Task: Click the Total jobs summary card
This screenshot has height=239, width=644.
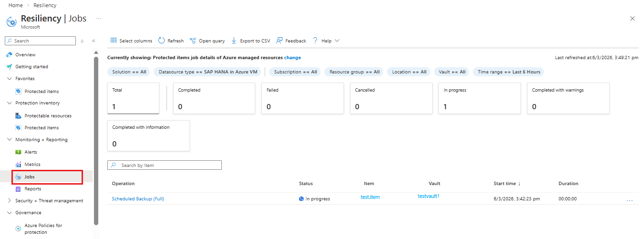Action: click(x=133, y=98)
